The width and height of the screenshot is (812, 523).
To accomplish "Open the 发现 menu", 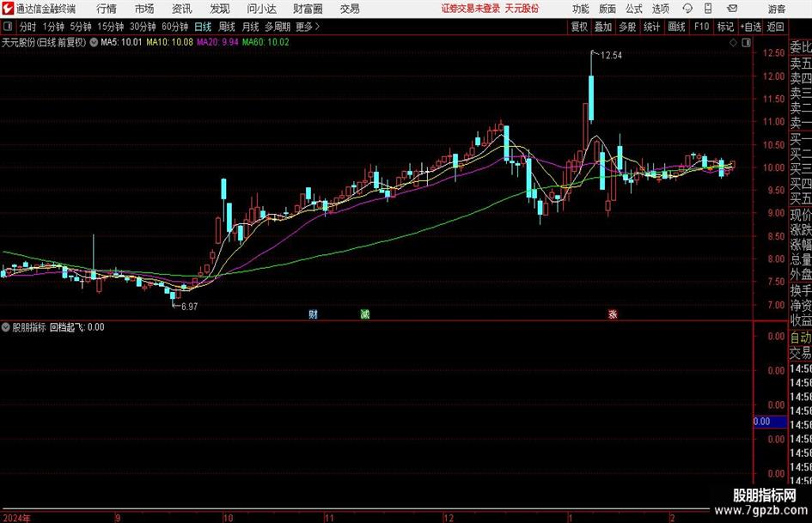I will point(219,9).
